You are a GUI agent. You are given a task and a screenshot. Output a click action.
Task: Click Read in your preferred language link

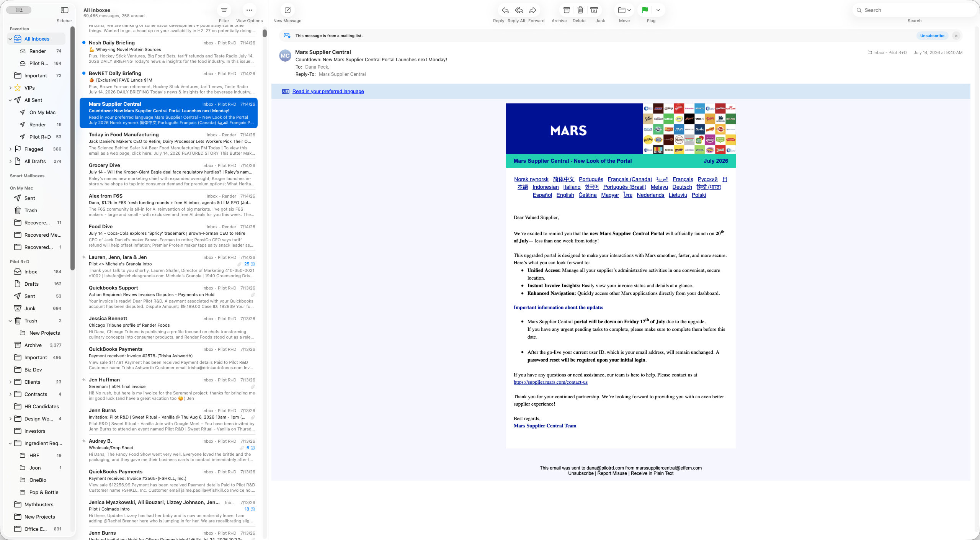[328, 92]
